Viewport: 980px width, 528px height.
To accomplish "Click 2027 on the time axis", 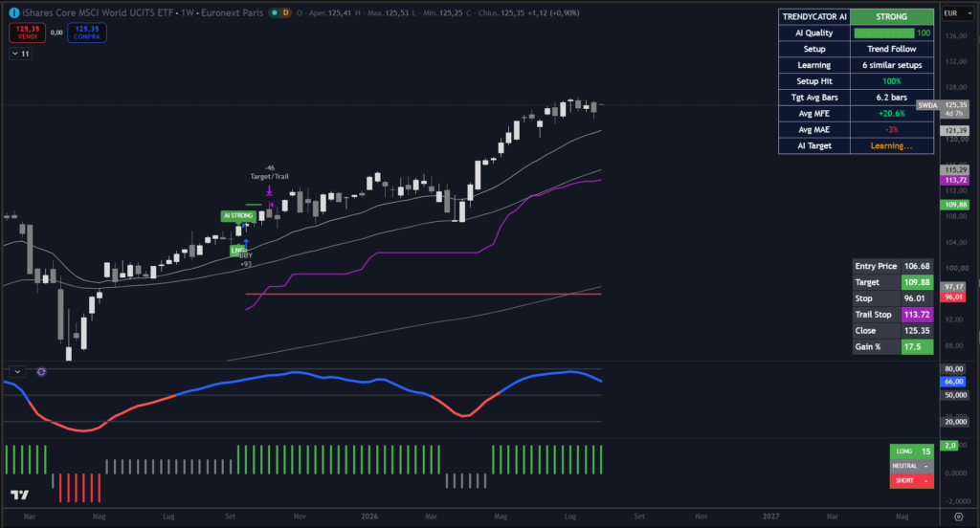I will pyautogui.click(x=770, y=517).
